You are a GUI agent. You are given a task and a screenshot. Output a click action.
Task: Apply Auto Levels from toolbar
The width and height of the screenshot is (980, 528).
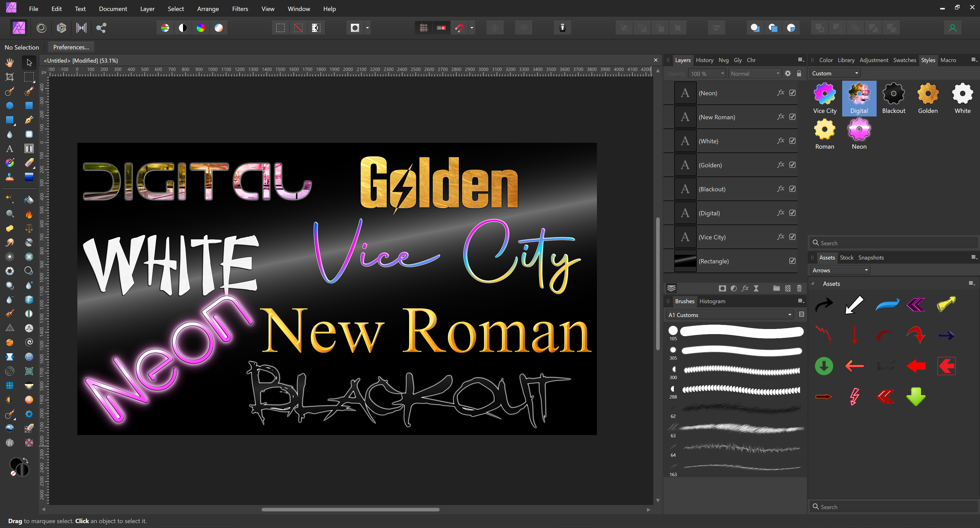coord(165,28)
